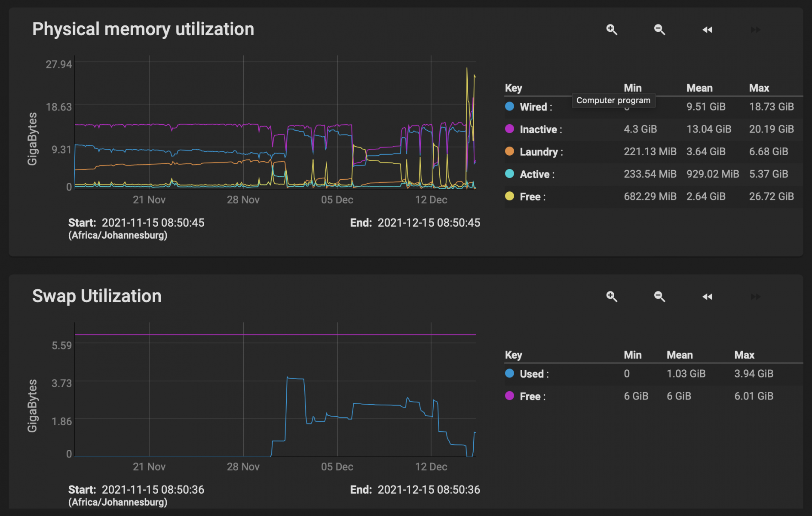Screen dimensions: 812x516
Task: Zoom out on Physical memory utilization chart
Action: (x=659, y=30)
